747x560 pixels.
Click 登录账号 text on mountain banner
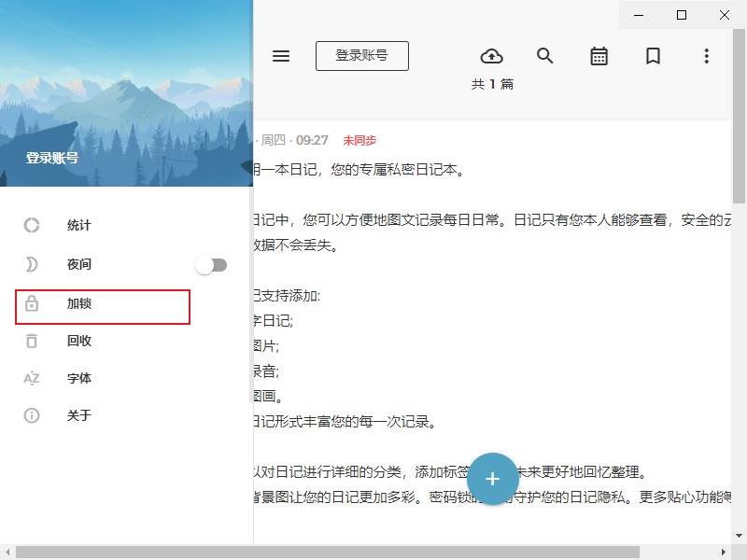(x=52, y=158)
